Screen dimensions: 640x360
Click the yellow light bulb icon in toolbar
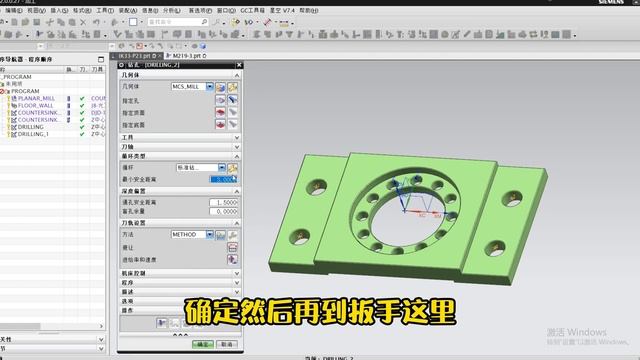[x=235, y=22]
